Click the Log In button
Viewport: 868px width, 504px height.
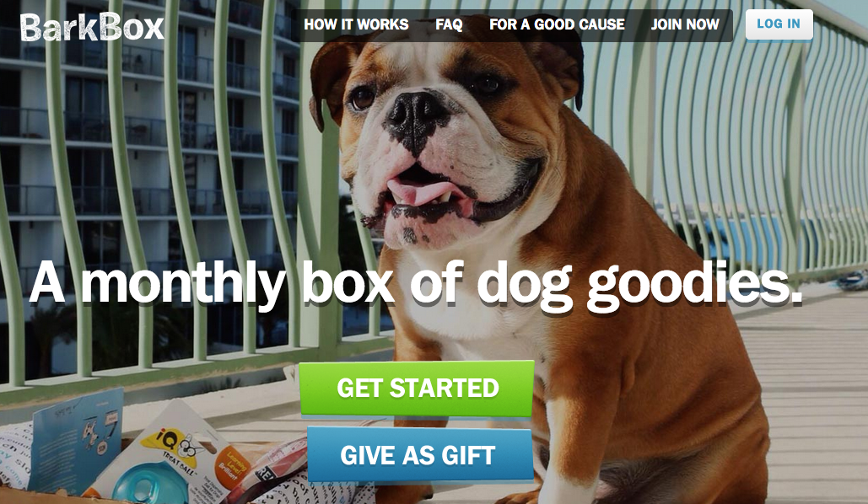pos(779,24)
